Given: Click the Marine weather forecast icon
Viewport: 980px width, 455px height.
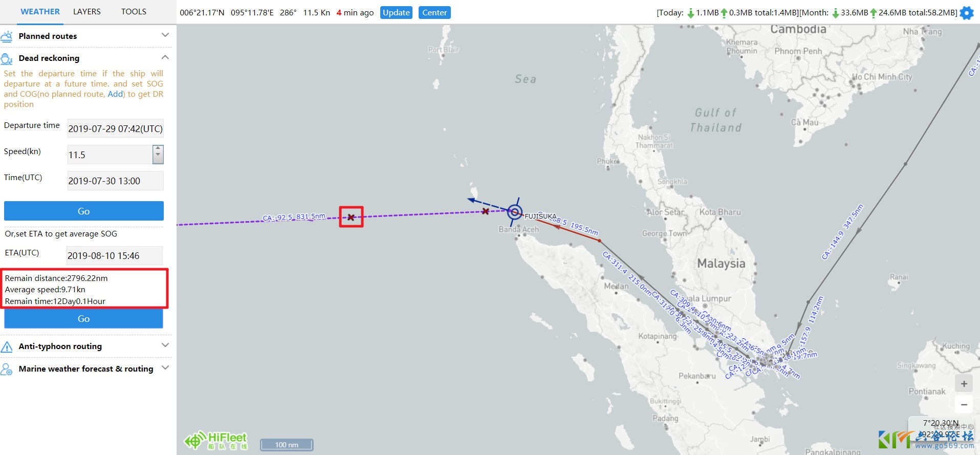Looking at the screenshot, I should pos(7,369).
